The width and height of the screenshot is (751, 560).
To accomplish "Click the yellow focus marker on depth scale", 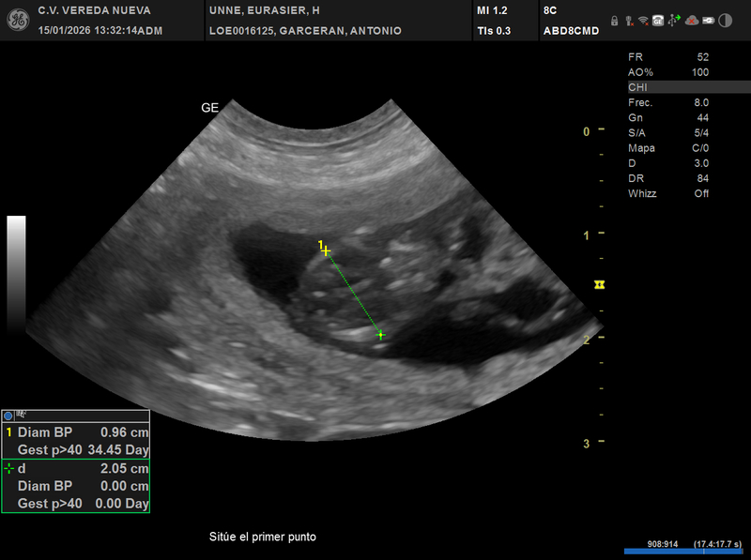I will (x=598, y=283).
